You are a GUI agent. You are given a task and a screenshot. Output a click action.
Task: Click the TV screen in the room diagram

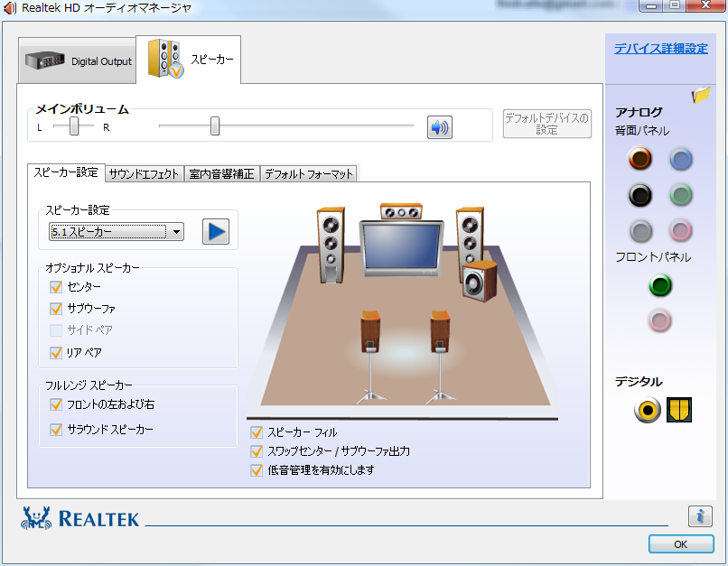pos(401,246)
